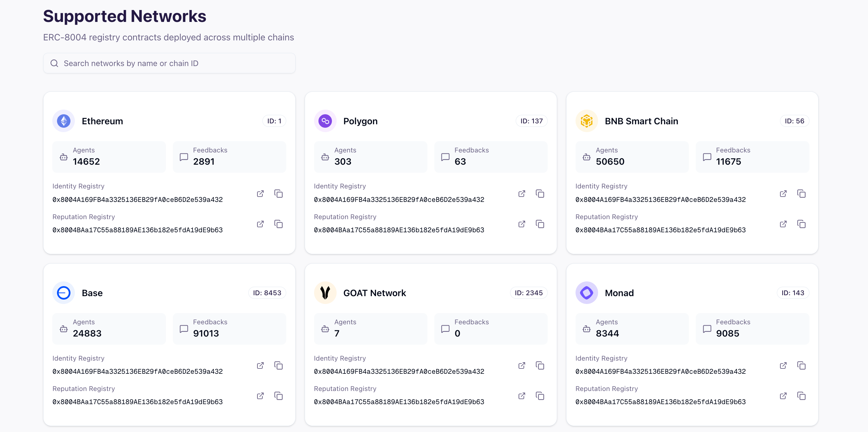Copy GOAT Network Reputation Registry address

(x=540, y=396)
